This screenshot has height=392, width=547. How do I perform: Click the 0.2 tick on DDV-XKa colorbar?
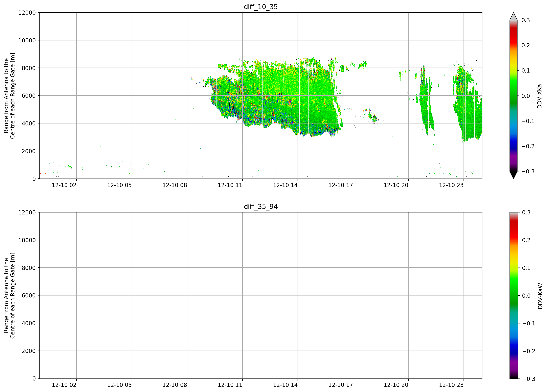tap(526, 46)
